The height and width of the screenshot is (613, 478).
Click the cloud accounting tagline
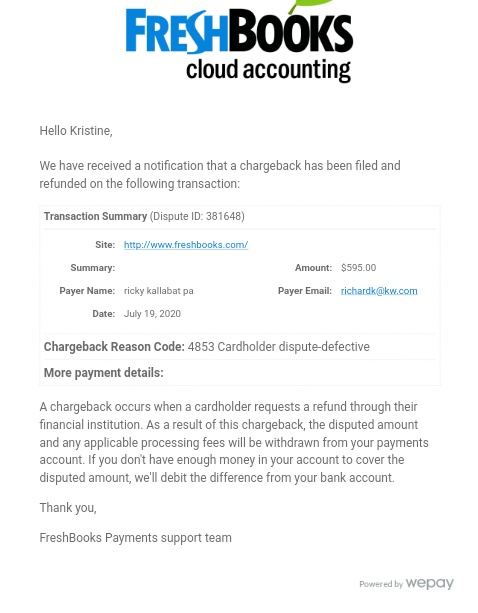point(268,70)
